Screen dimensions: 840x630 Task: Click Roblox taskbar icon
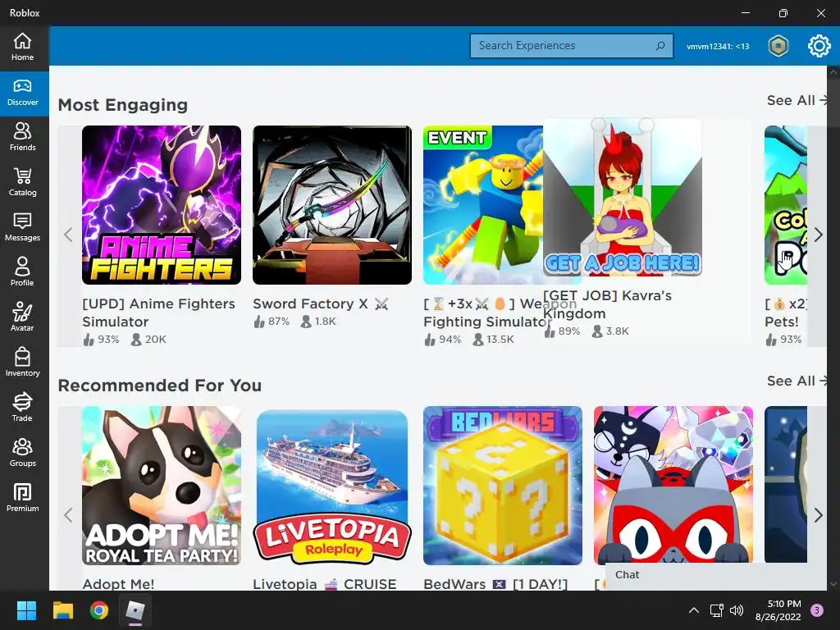[x=135, y=610]
